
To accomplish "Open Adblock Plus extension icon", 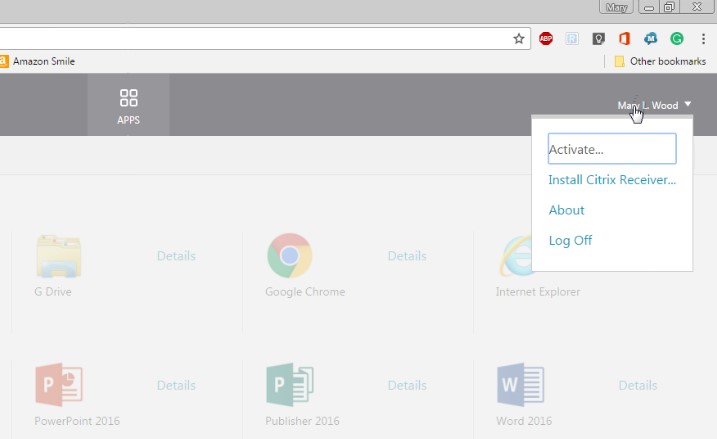I will click(546, 39).
